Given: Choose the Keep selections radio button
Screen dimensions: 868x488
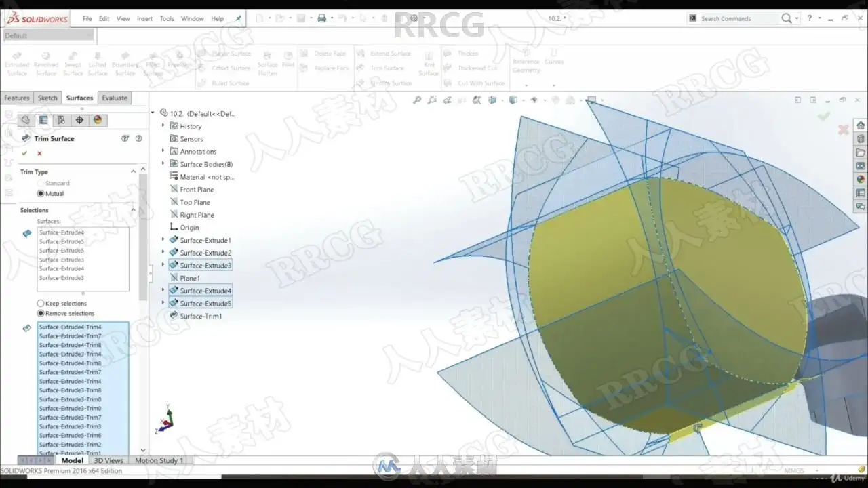Looking at the screenshot, I should [41, 303].
